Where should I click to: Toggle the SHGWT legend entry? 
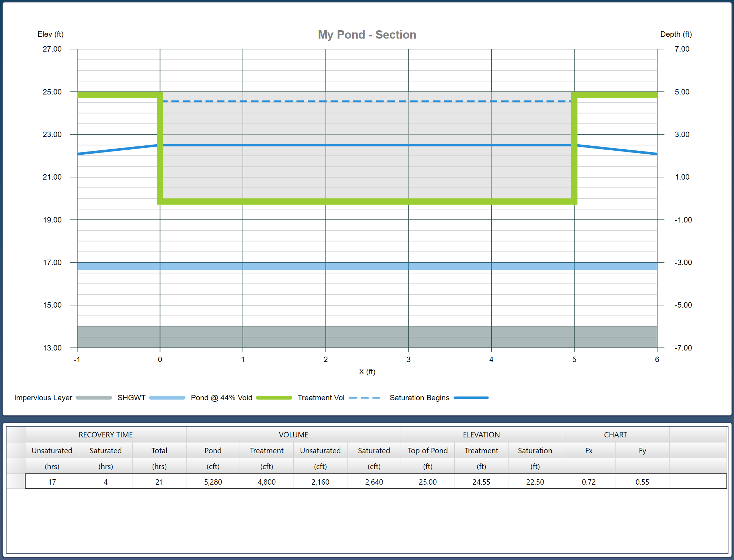click(x=131, y=398)
